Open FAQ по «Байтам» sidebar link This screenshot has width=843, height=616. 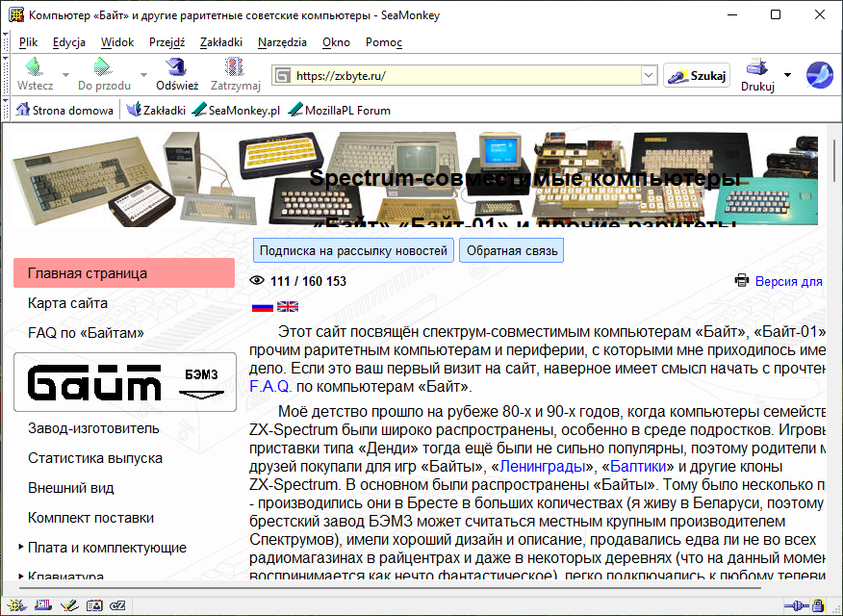(86, 333)
